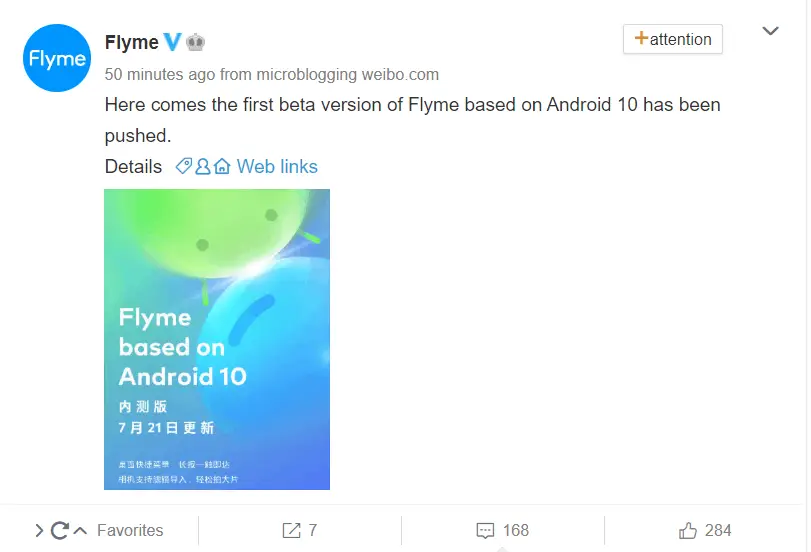Open the Flyme Android 10 poster image
This screenshot has height=552, width=811.
pyautogui.click(x=217, y=339)
